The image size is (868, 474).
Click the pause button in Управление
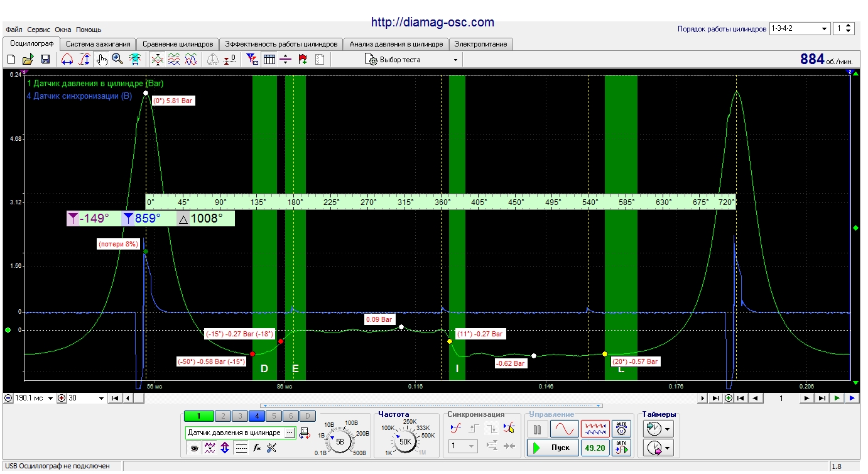[537, 429]
